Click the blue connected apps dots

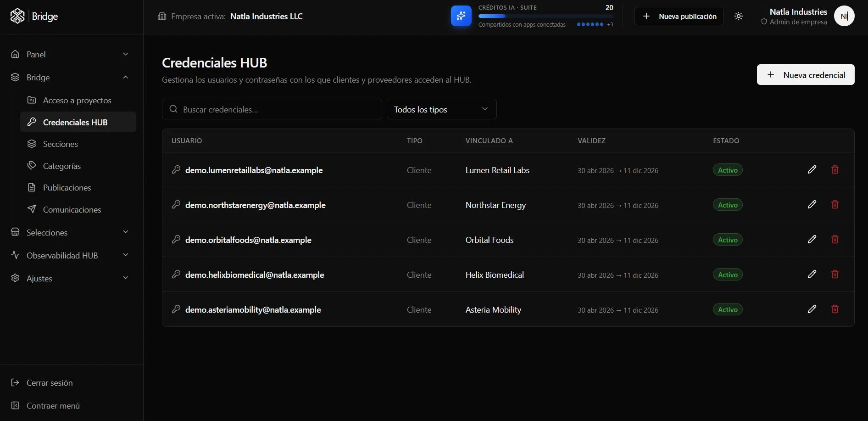590,24
